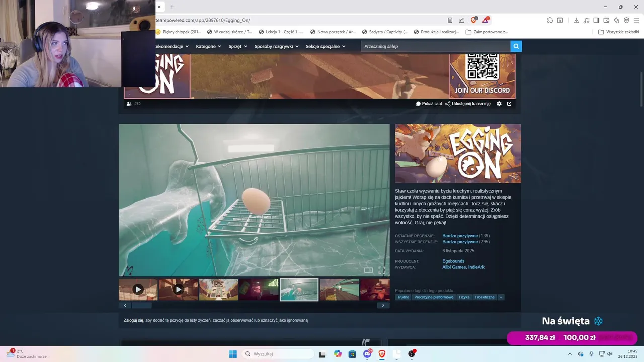Expand the Rekomendacje dropdown menu
This screenshot has width=644, height=362.
click(172, 46)
